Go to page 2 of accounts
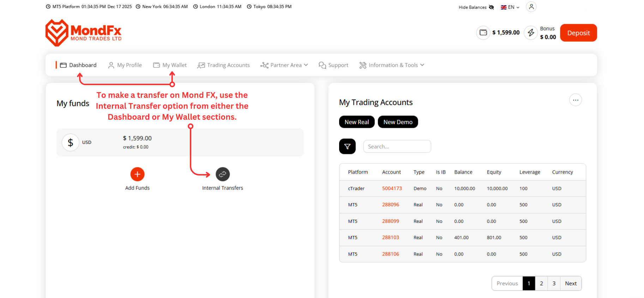The image size is (644, 298). point(541,284)
